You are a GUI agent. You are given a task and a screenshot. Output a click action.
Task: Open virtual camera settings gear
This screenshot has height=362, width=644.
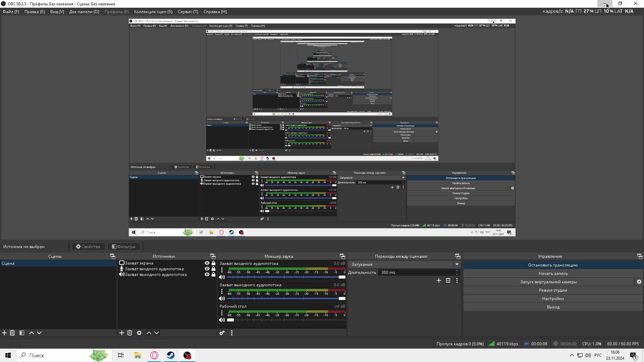click(639, 282)
